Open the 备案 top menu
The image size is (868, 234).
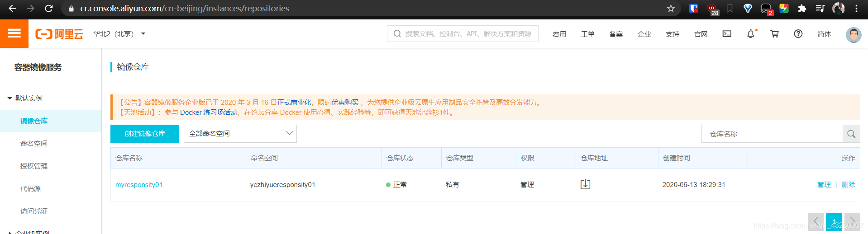click(x=616, y=34)
